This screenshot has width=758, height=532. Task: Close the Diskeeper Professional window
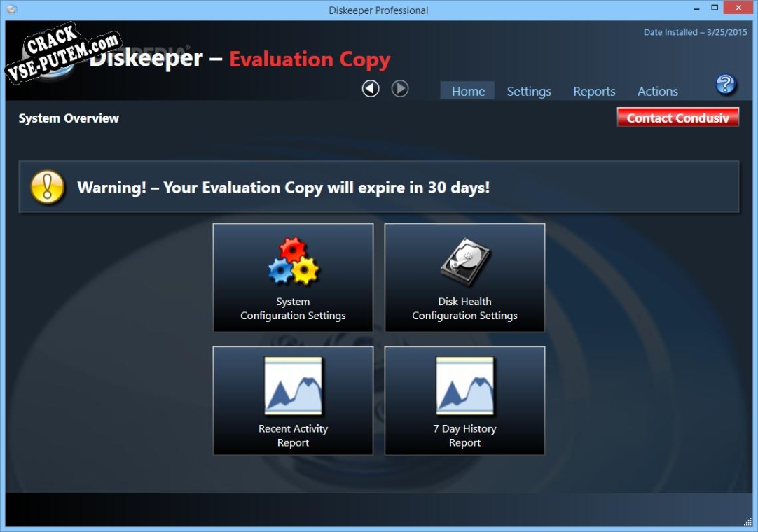738,8
